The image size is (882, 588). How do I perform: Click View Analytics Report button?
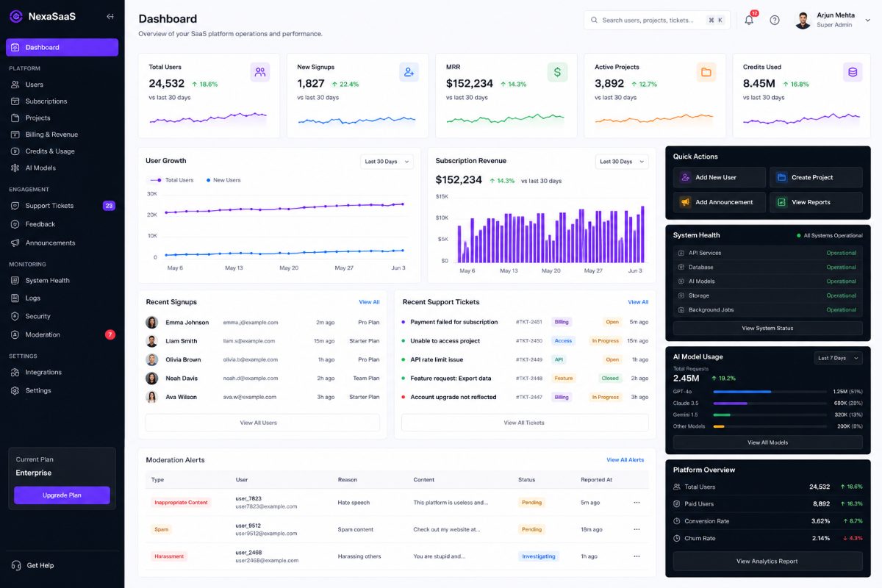(767, 561)
